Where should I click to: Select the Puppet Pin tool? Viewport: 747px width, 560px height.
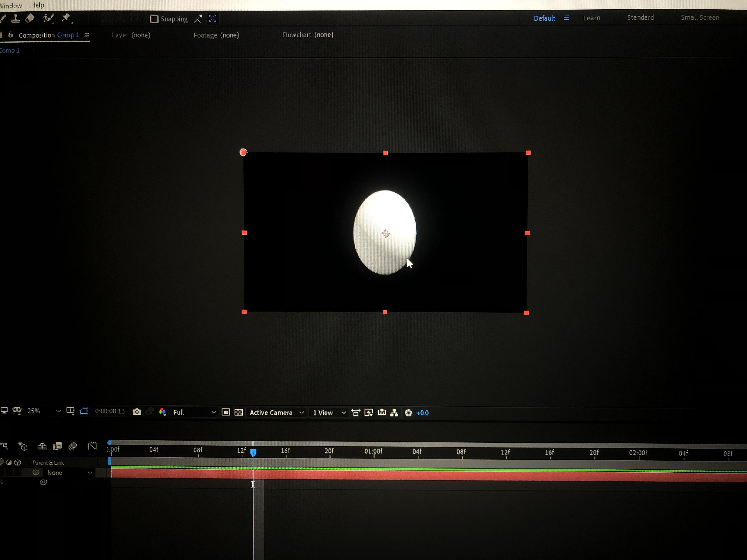point(66,18)
